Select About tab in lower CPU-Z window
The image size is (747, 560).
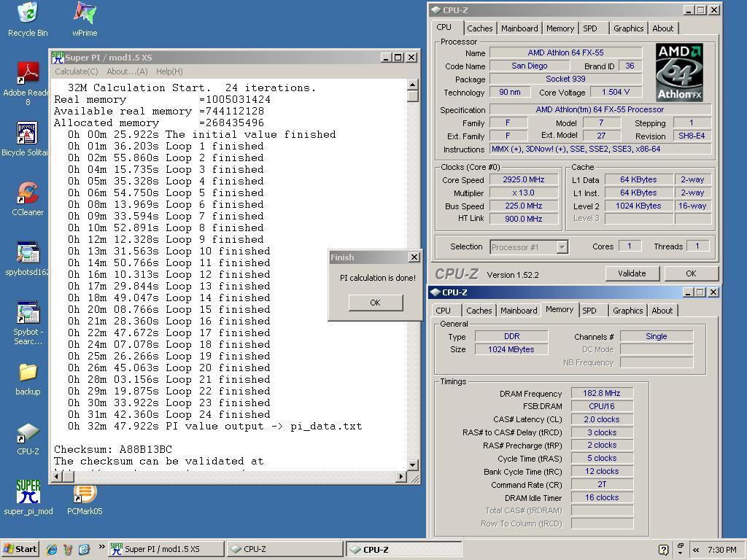(x=662, y=311)
